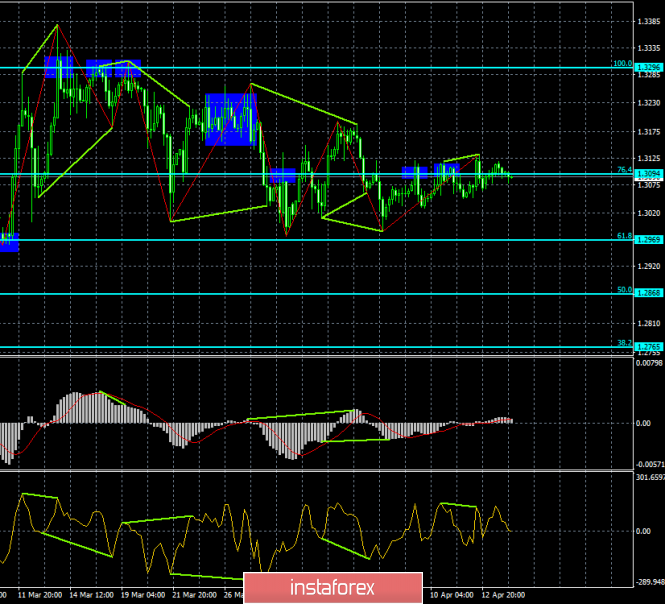Select the 38.2 Fibonacci level label

coord(623,343)
